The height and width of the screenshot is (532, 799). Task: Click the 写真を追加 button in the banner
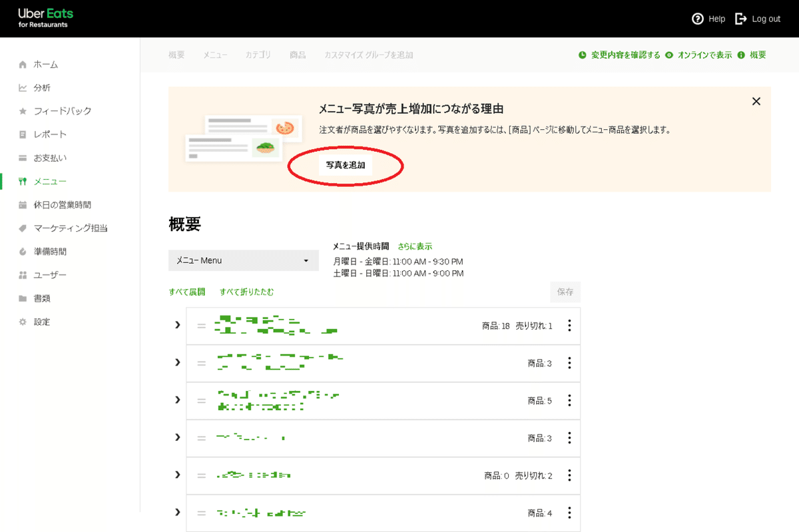[344, 165]
